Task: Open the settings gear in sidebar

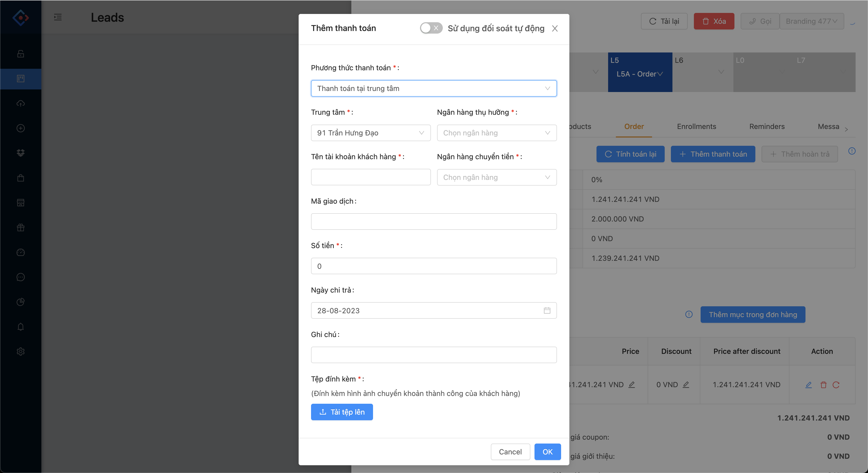Action: (21, 351)
